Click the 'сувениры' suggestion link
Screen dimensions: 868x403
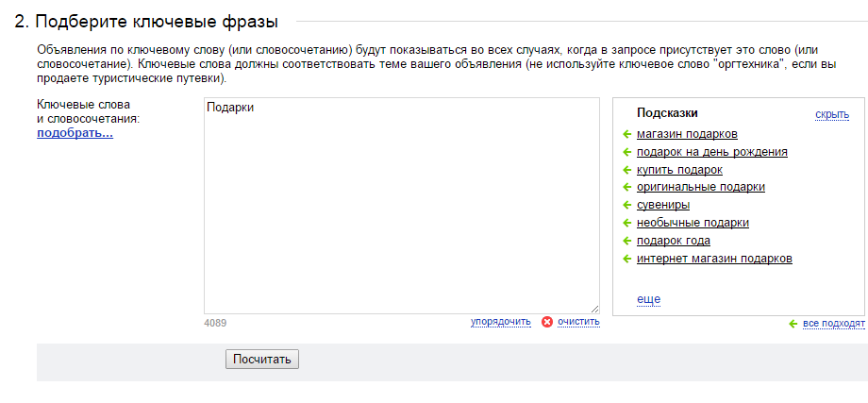tap(663, 205)
